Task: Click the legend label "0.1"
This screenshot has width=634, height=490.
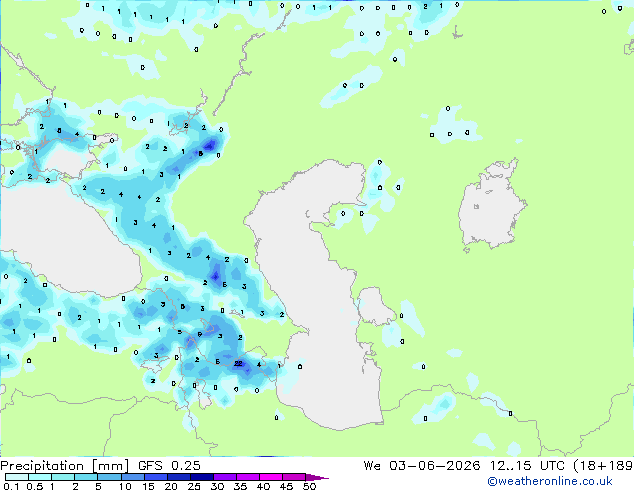Action: 11,486
